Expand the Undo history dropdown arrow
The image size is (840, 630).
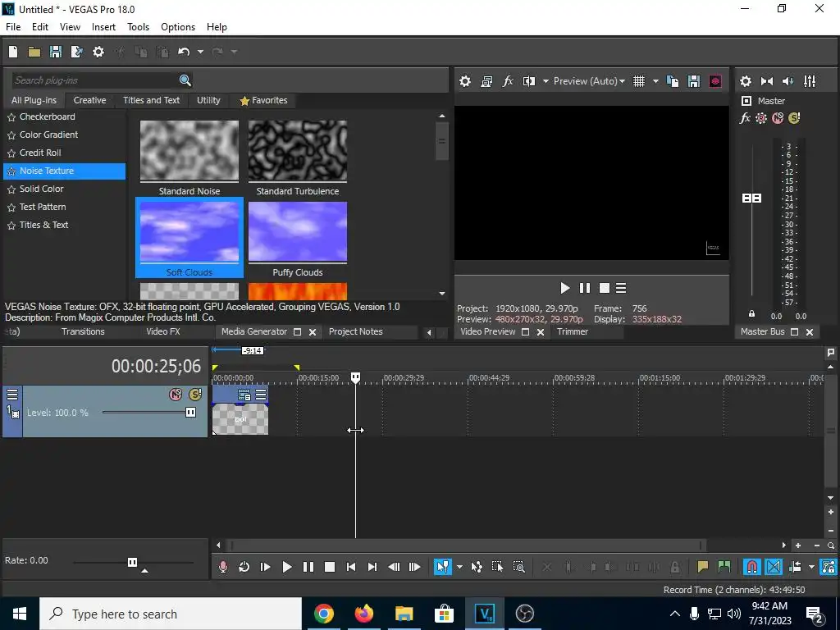click(200, 52)
